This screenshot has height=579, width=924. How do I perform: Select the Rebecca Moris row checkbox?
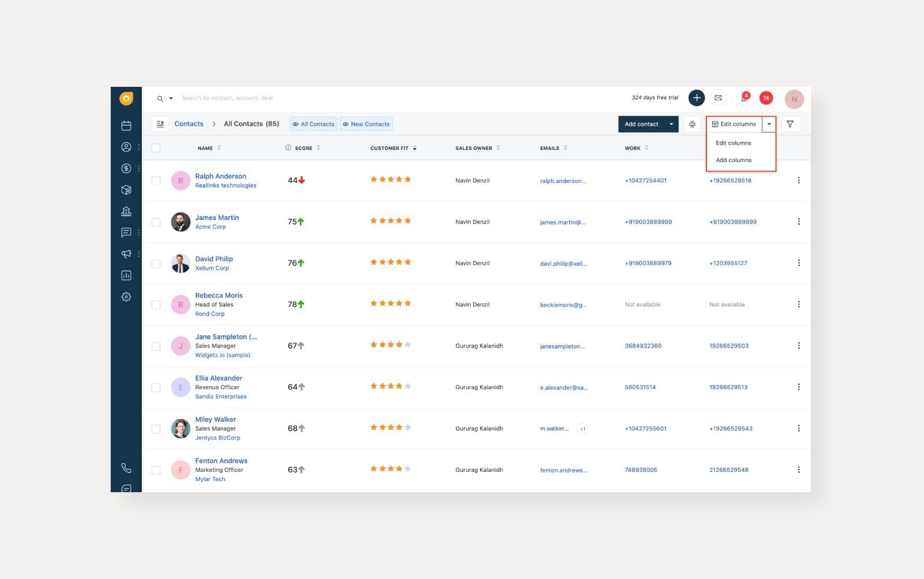click(156, 305)
